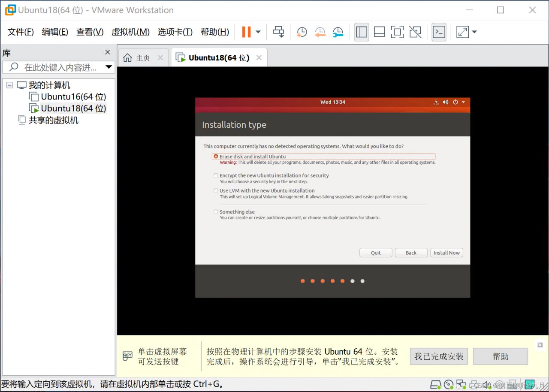Open the 选项卡(T) menu
This screenshot has height=392, width=549.
[x=175, y=32]
